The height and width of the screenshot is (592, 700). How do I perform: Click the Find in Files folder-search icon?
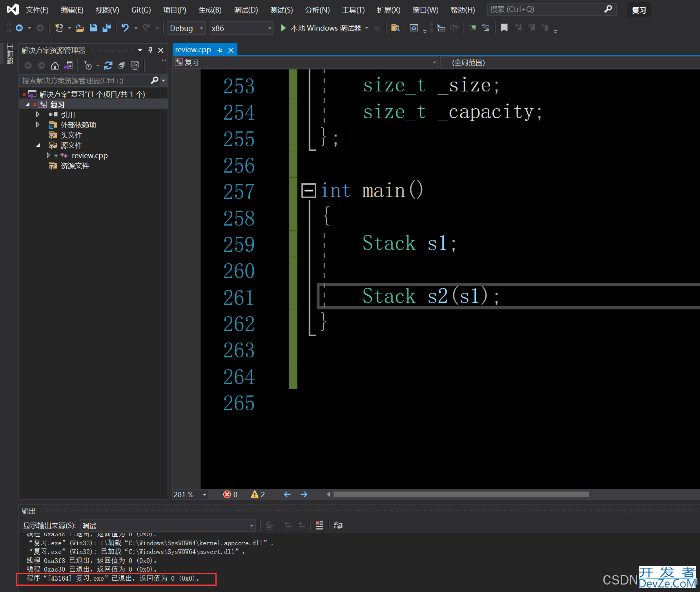[x=395, y=28]
